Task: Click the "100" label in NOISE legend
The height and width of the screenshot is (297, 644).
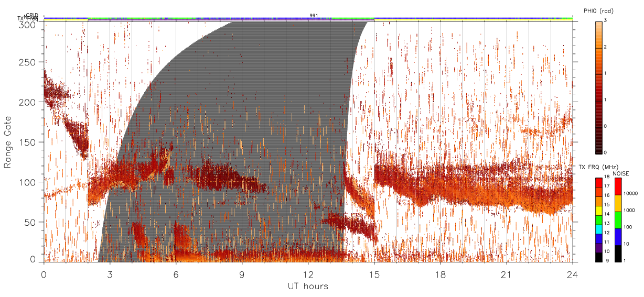Action: point(628,227)
